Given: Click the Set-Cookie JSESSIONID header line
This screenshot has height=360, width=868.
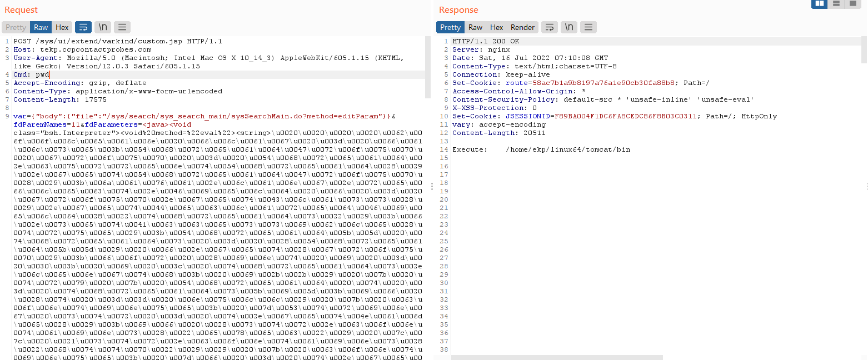Looking at the screenshot, I should coord(615,116).
